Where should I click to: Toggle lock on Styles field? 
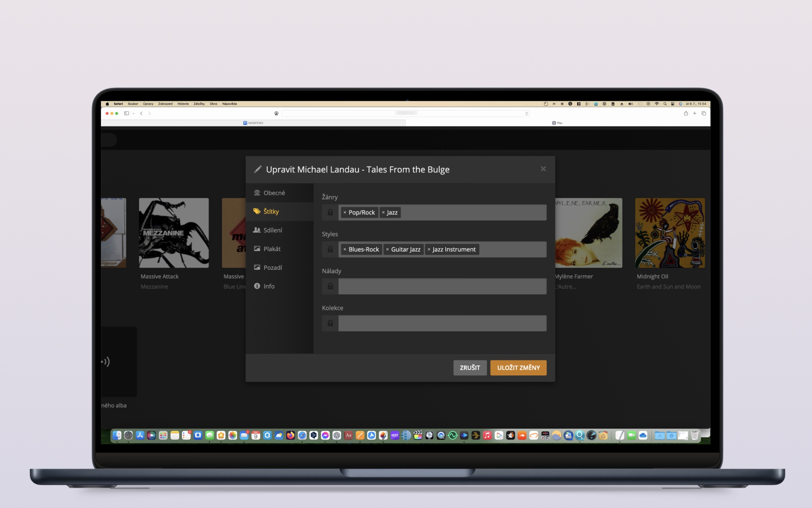(x=330, y=249)
